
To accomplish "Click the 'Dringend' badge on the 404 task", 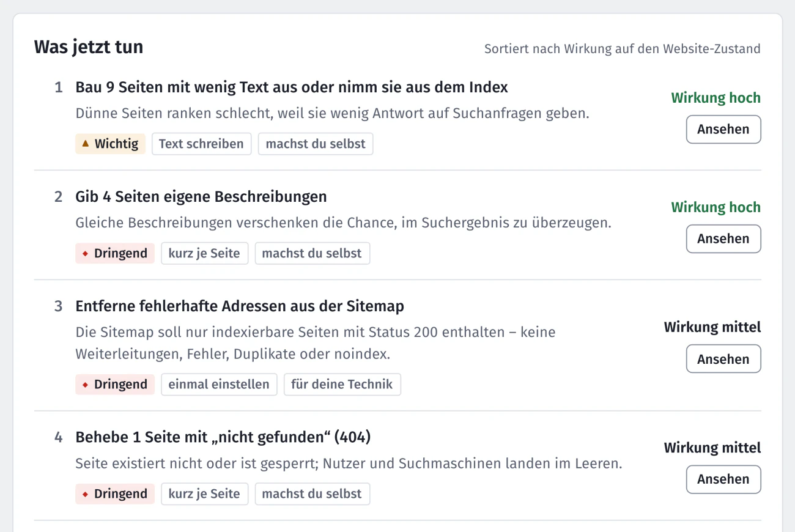I will (x=115, y=494).
